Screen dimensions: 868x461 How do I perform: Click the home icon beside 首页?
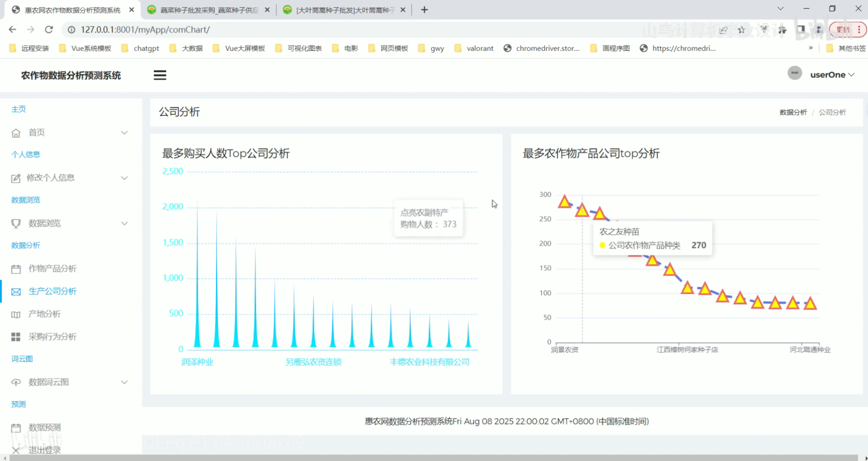[16, 133]
